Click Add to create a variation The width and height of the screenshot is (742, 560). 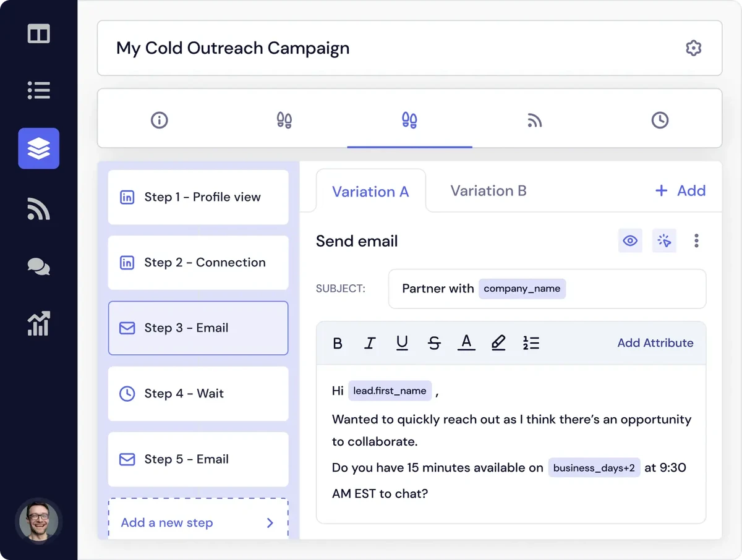pyautogui.click(x=680, y=191)
